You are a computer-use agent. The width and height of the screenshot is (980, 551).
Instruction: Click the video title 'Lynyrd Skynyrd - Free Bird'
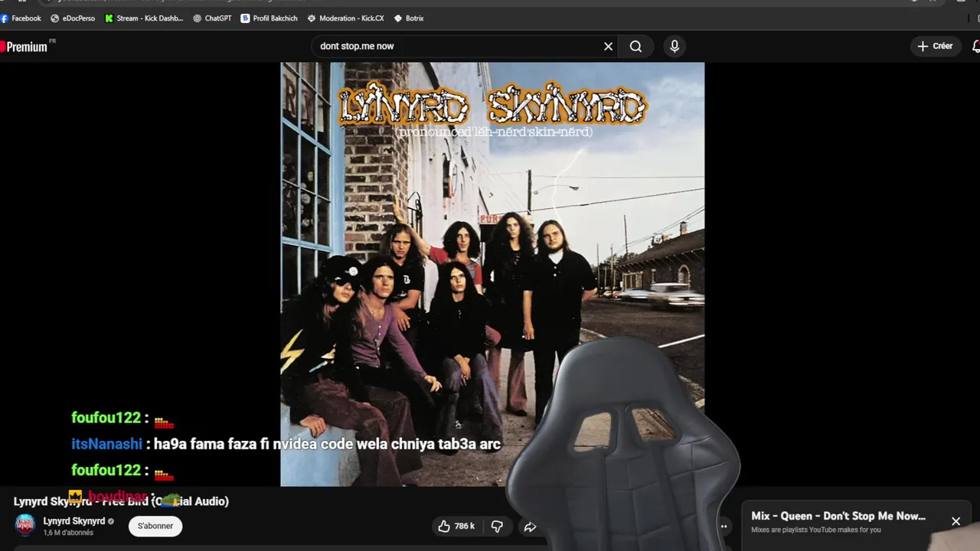[x=121, y=501]
